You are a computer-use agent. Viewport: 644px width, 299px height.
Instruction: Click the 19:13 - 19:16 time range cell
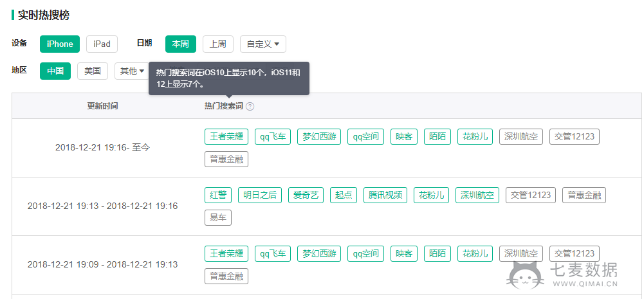coord(103,206)
